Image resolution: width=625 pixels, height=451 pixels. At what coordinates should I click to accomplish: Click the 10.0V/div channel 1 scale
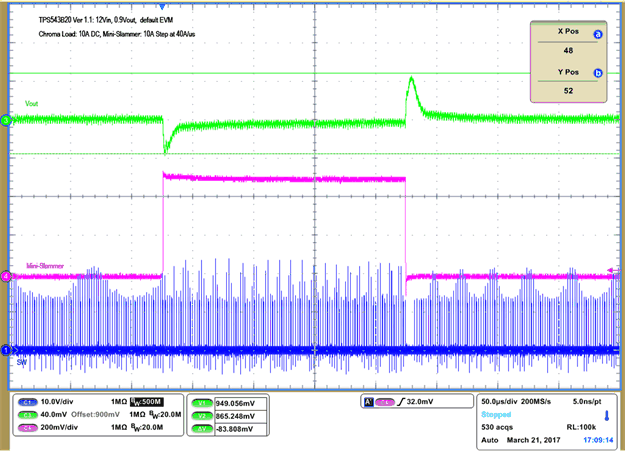[x=57, y=402]
